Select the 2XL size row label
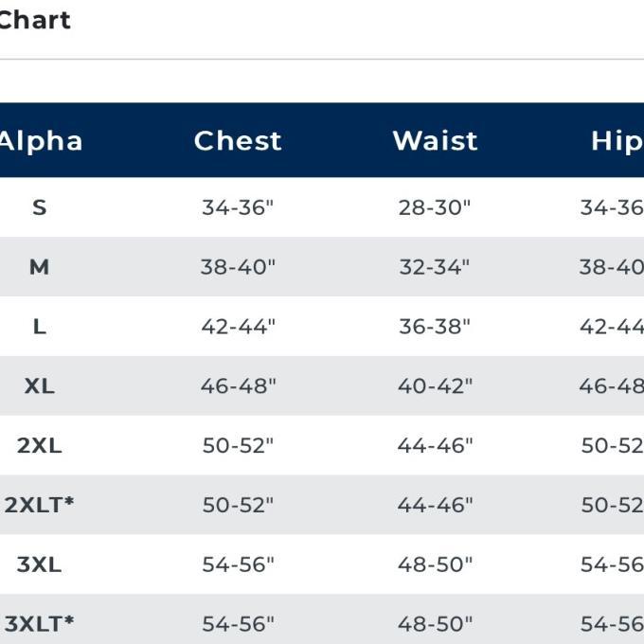Viewport: 644px width, 644px height. (x=40, y=446)
